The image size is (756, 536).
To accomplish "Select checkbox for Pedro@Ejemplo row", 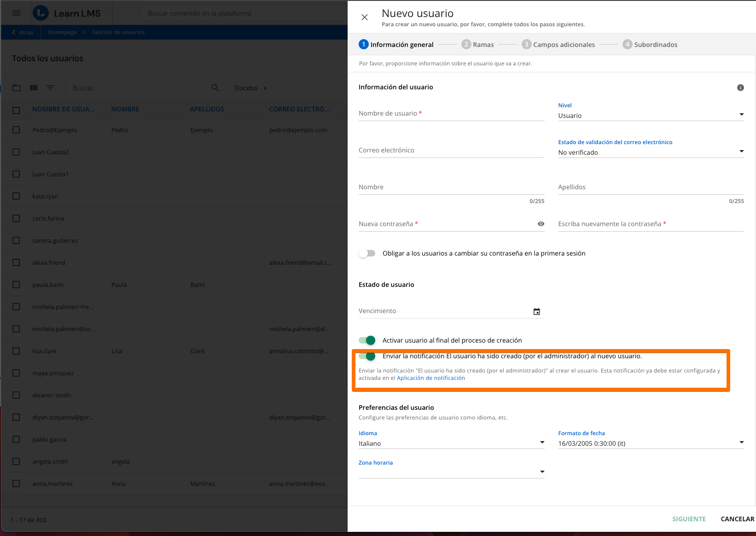I will pyautogui.click(x=16, y=130).
